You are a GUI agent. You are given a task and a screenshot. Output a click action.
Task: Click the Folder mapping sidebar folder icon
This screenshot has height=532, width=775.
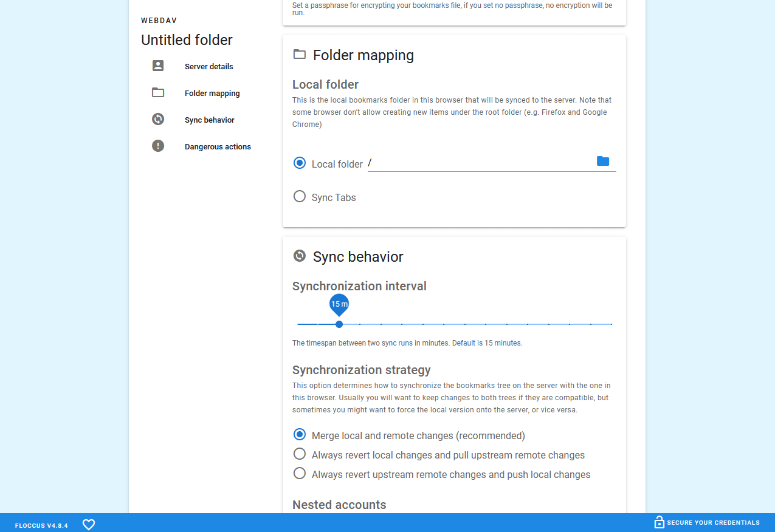tap(158, 93)
